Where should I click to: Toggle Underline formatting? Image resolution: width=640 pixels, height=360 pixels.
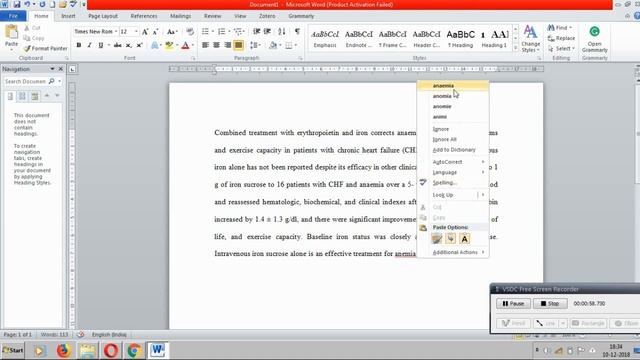tap(100, 45)
